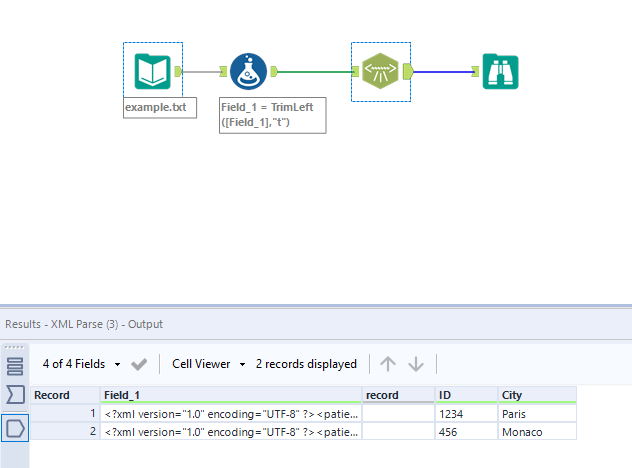
Task: Select the ID column header
Action: click(466, 395)
